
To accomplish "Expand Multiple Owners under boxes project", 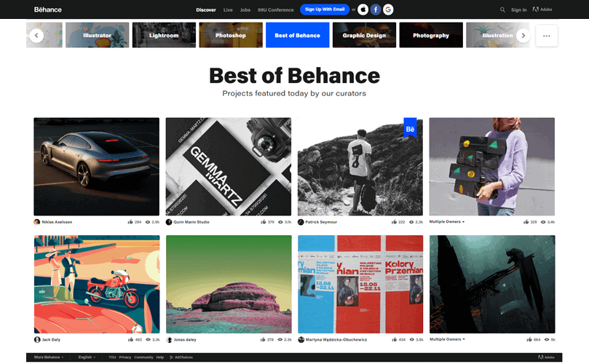I will pyautogui.click(x=447, y=221).
